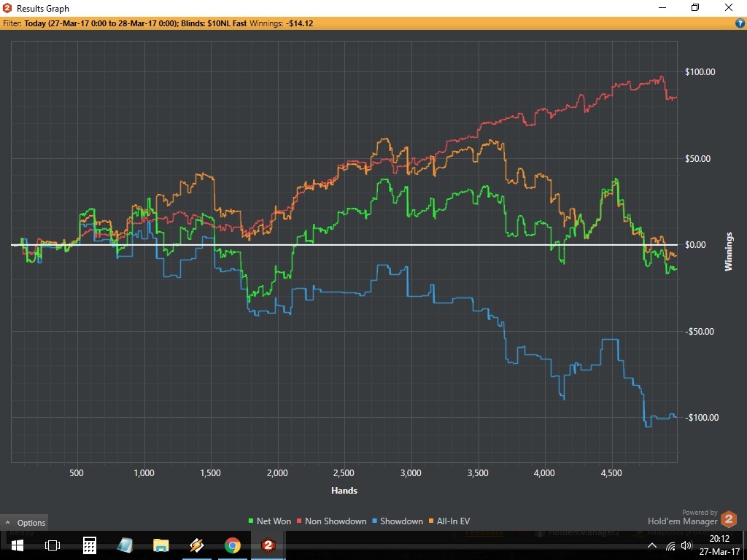The width and height of the screenshot is (747, 560).
Task: Toggle the Showdown legend label
Action: 401,521
